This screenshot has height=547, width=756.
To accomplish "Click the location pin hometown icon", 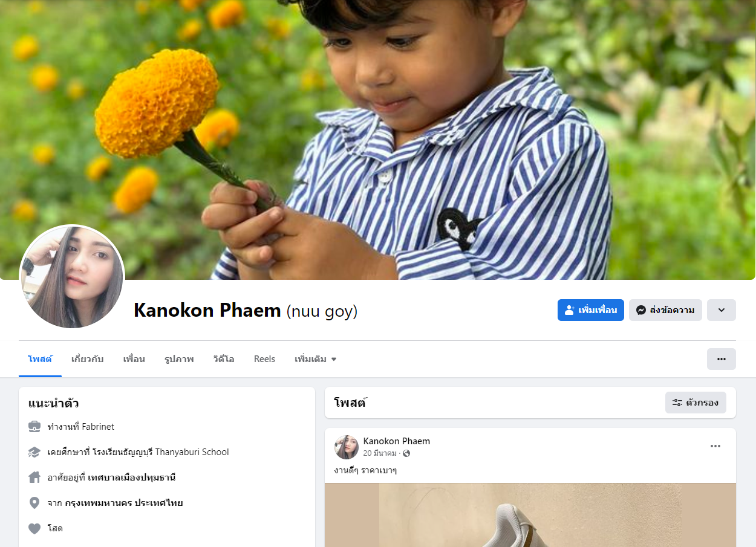I will (x=34, y=503).
